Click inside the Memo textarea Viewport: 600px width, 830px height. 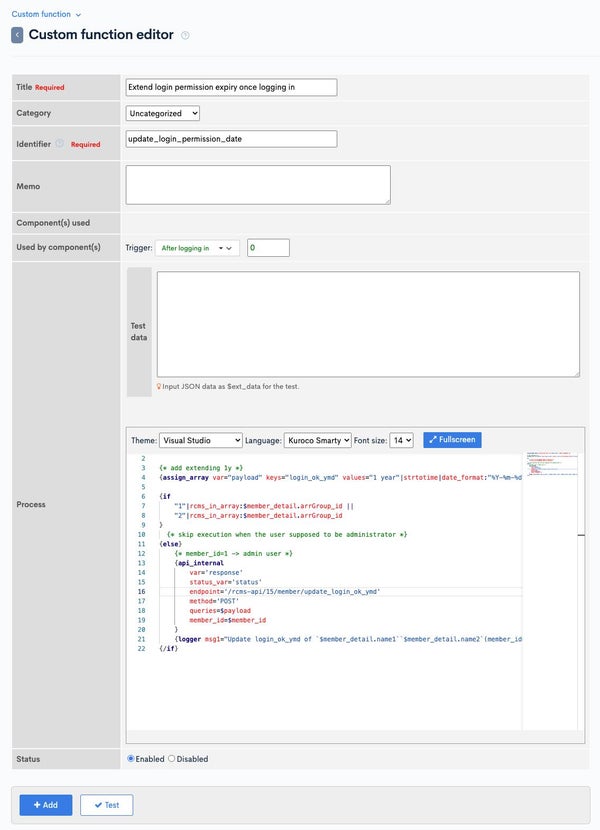click(258, 185)
